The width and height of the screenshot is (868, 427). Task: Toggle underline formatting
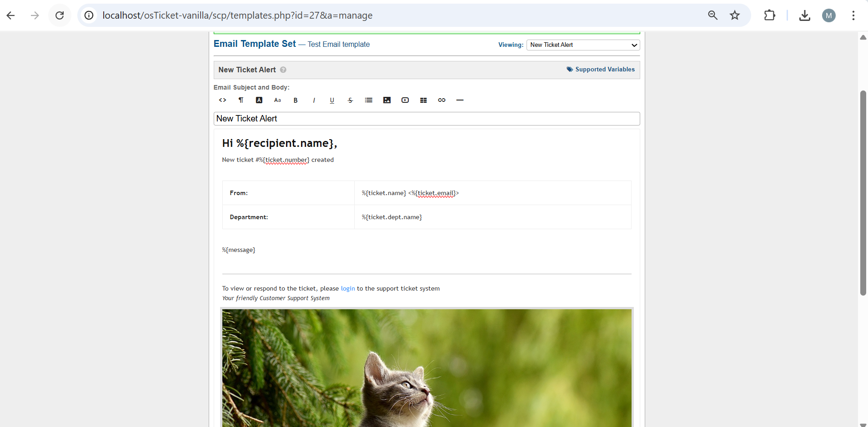coord(332,100)
